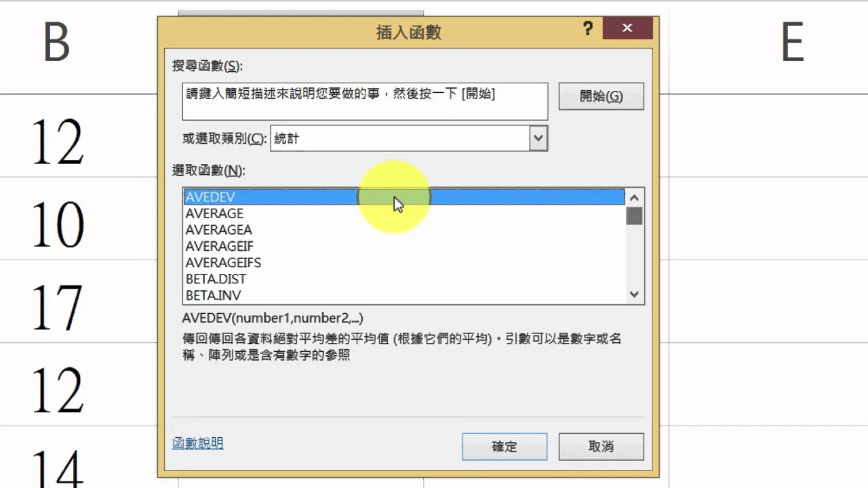The image size is (868, 488).
Task: Click the function list scrollbar thumb
Action: pyautogui.click(x=634, y=216)
